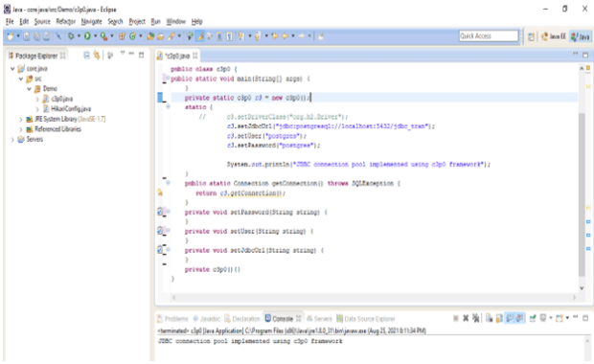
Task: Open the File menu
Action: click(10, 22)
